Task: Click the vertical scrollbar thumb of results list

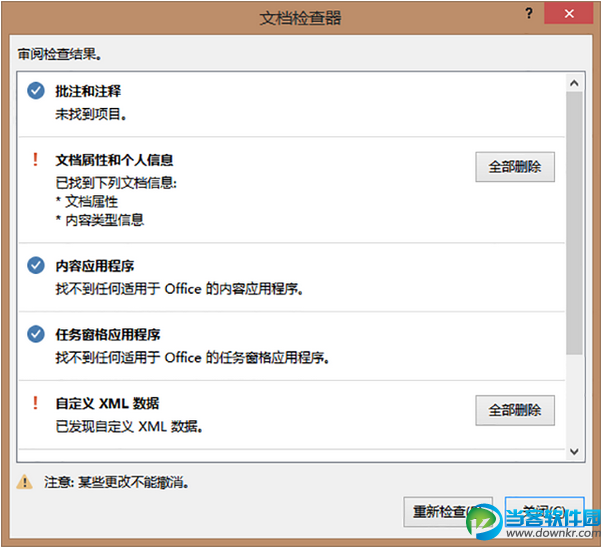Action: pyautogui.click(x=574, y=223)
